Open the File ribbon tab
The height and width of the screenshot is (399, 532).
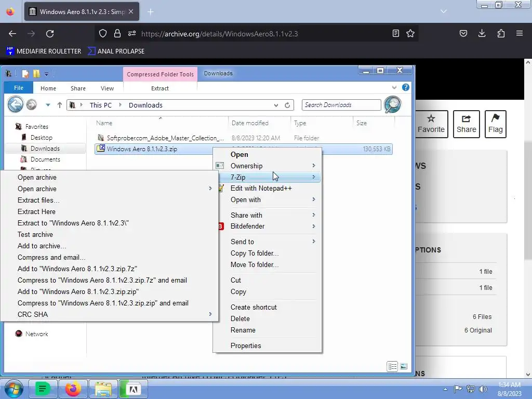point(19,88)
